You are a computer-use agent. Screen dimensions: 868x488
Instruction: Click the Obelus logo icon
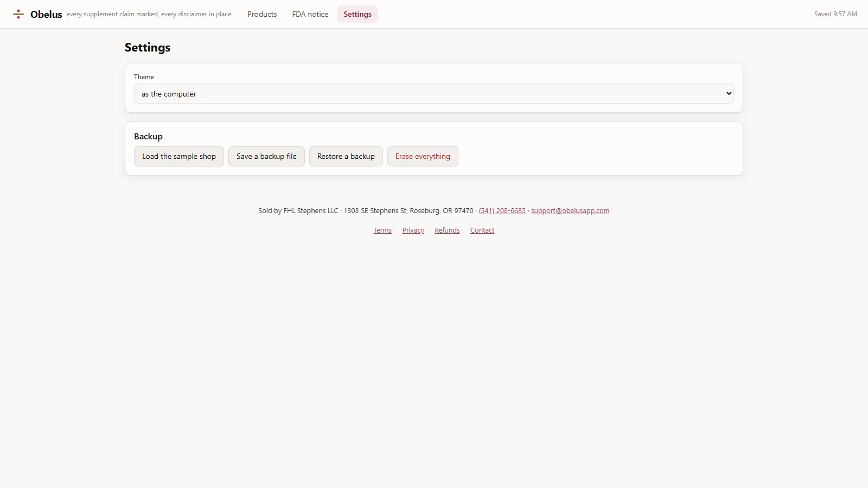[18, 14]
